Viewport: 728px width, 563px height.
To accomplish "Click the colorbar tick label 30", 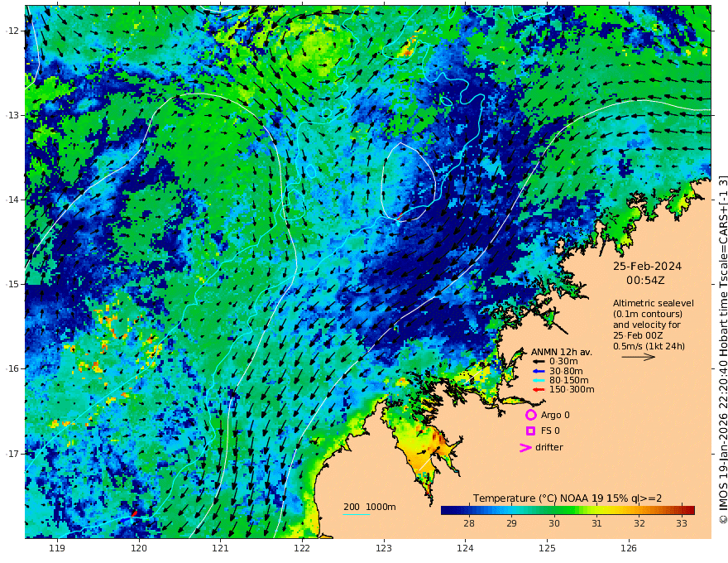I will coord(554,523).
